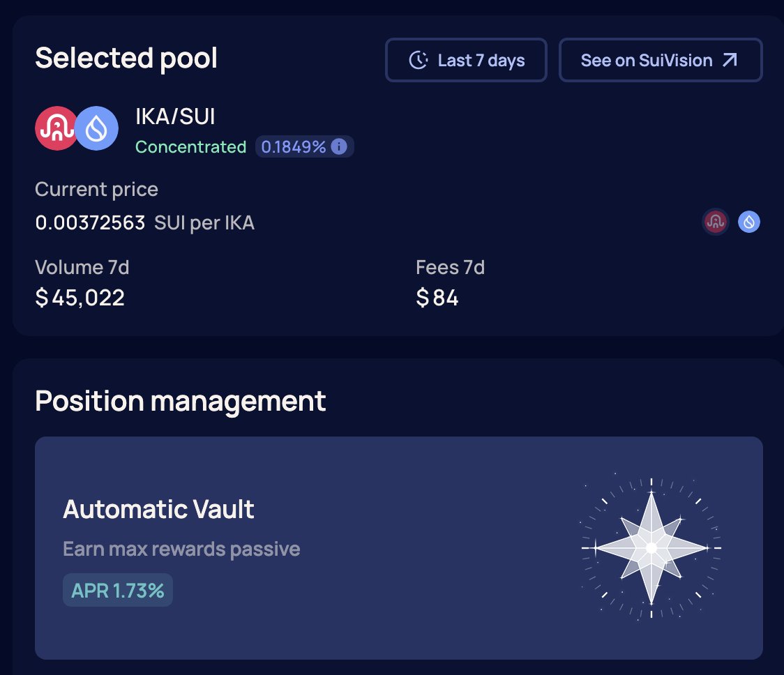Click the SUI per IKA unit label
Viewport: 784px width, 675px height.
[204, 223]
